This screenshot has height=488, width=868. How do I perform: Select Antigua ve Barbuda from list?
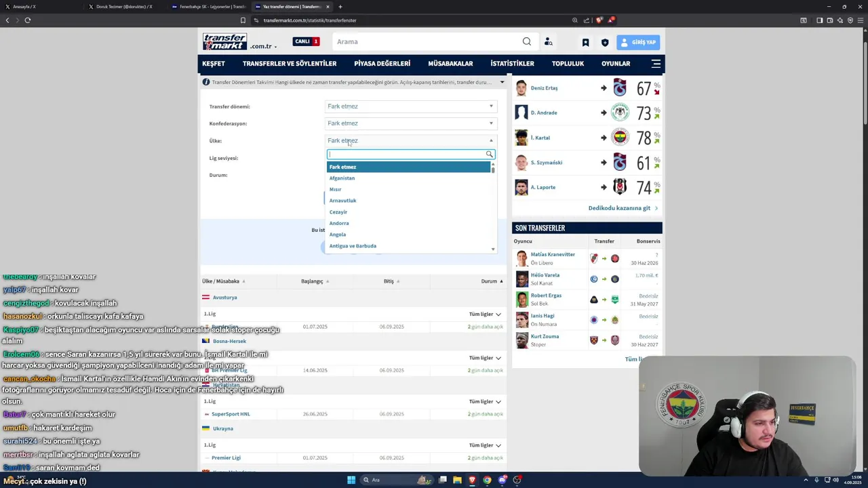(409, 246)
